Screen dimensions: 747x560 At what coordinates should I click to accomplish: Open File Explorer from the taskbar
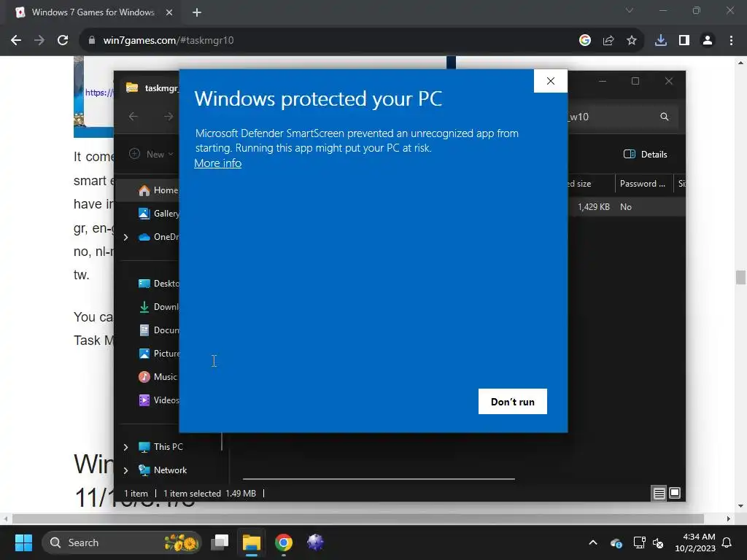[x=252, y=542]
